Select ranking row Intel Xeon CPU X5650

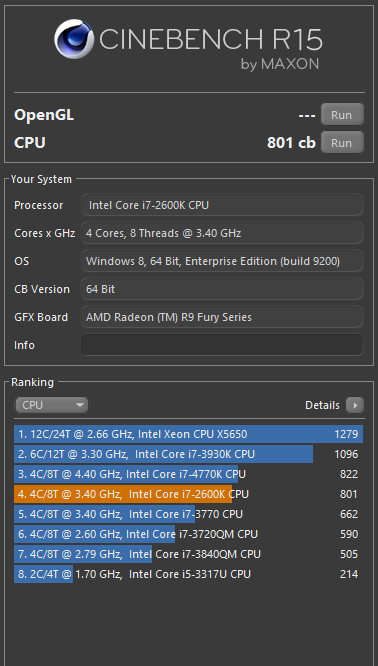pos(189,434)
